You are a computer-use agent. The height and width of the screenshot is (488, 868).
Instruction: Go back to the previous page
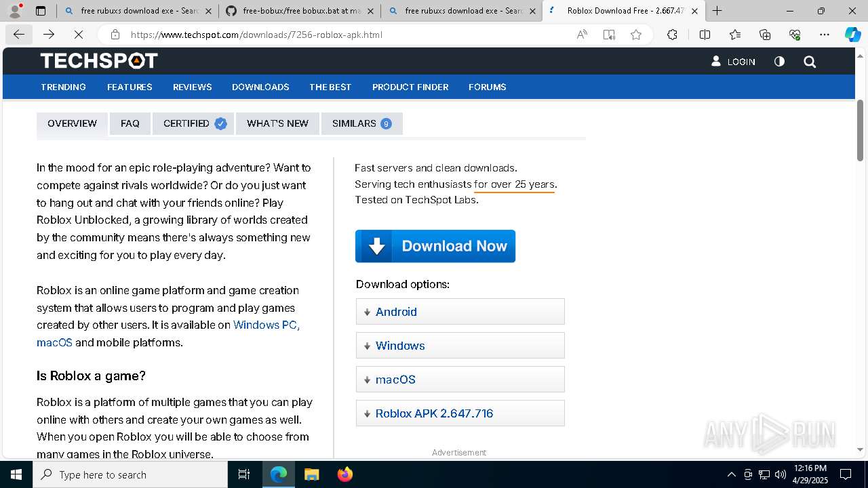(x=19, y=35)
